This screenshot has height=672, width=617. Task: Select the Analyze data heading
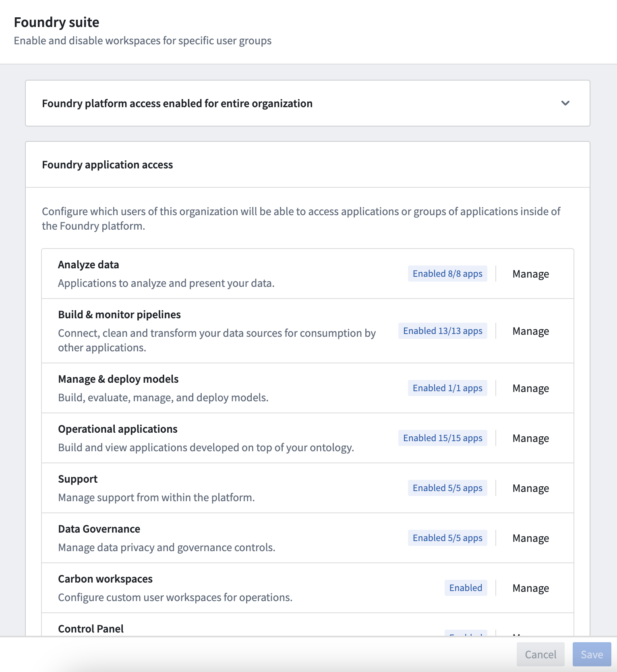coord(89,265)
